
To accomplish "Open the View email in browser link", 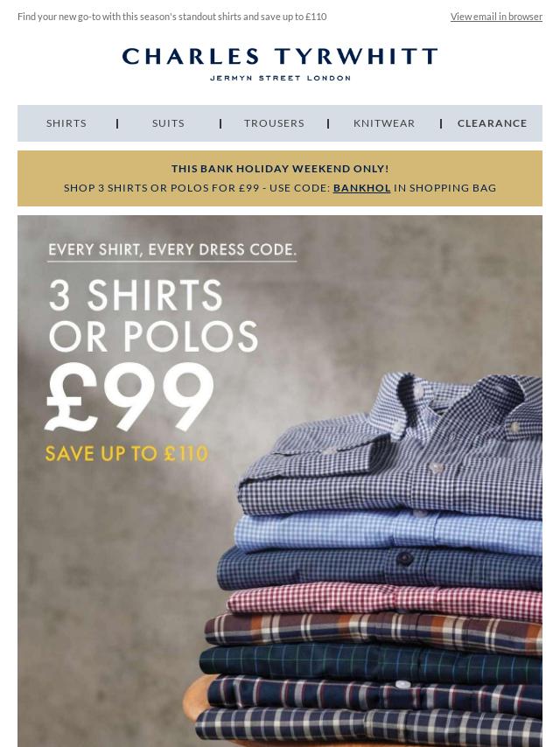I will point(496,17).
